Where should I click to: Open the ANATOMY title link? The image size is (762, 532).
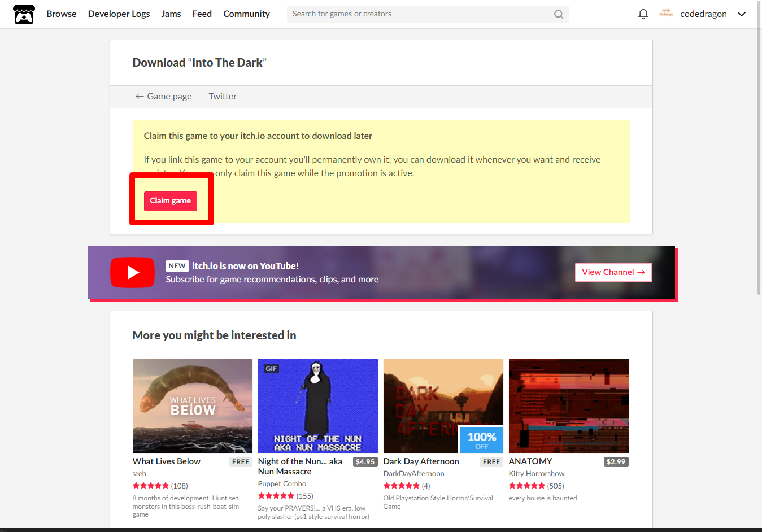pos(530,461)
